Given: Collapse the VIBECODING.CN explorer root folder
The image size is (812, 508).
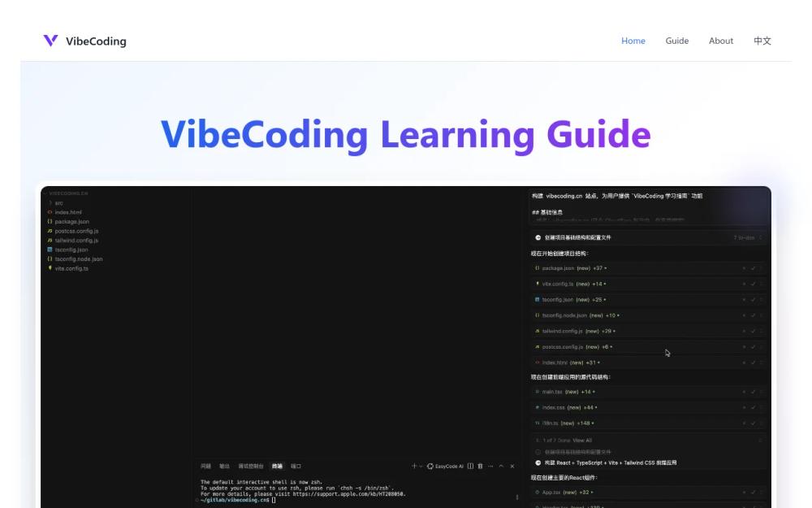Looking at the screenshot, I should point(67,193).
